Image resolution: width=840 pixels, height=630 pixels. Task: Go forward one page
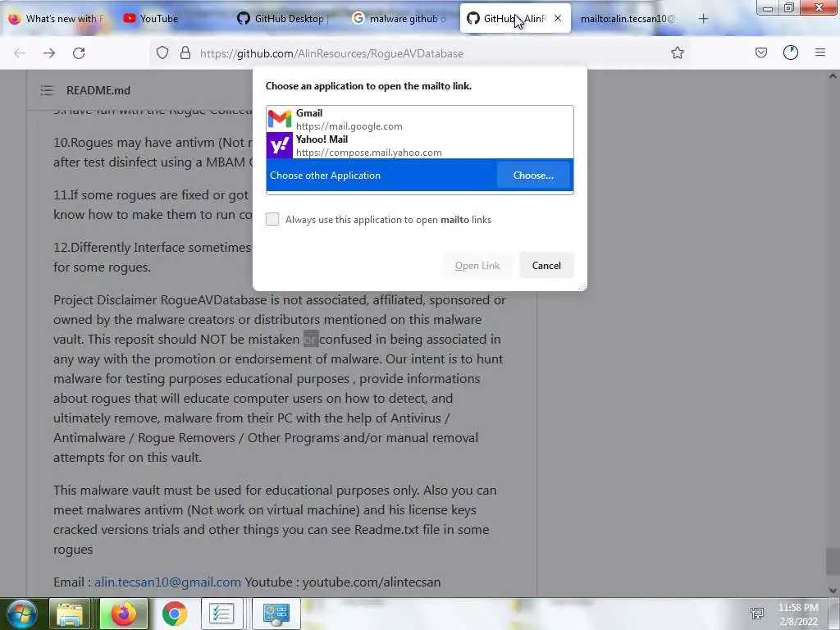(x=49, y=53)
